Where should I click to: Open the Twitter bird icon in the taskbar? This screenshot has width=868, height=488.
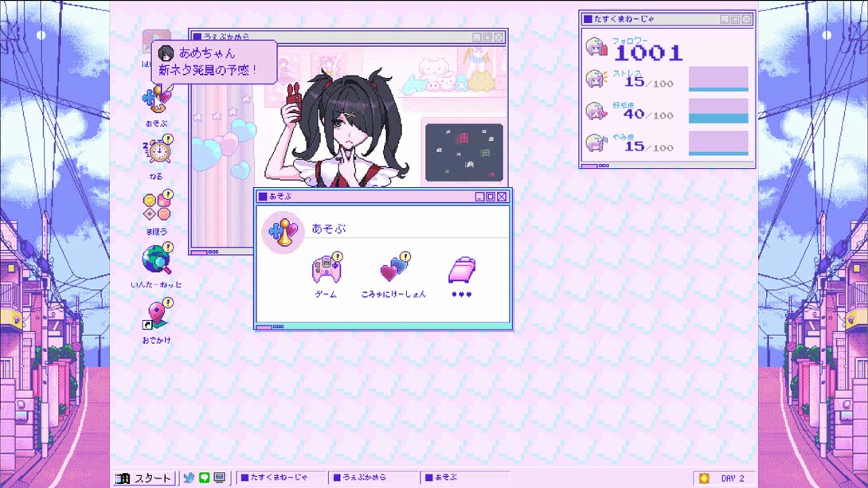pyautogui.click(x=188, y=478)
